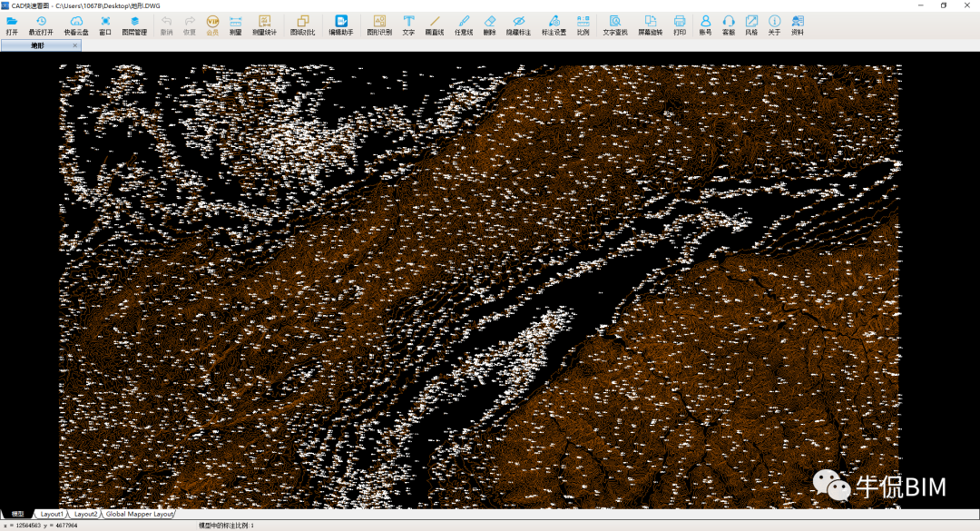Screen dimensions: 980x531
Task: Open 标注设置 annotation settings
Action: (x=554, y=25)
